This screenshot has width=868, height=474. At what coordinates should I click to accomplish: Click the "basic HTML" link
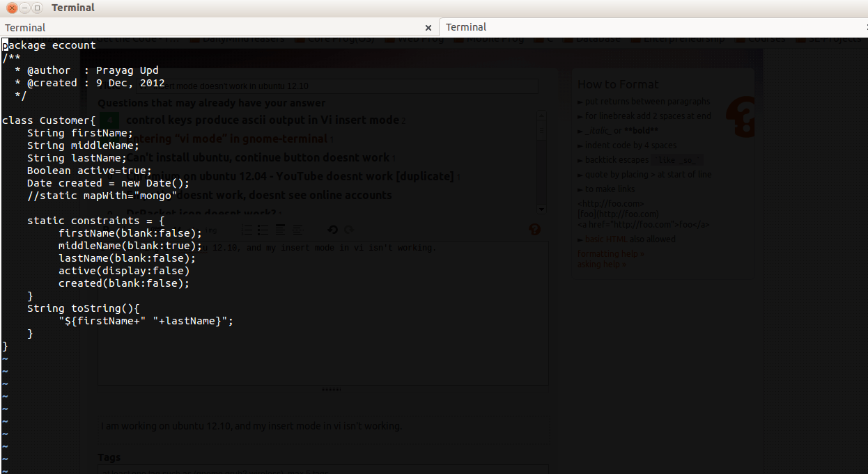[600, 239]
